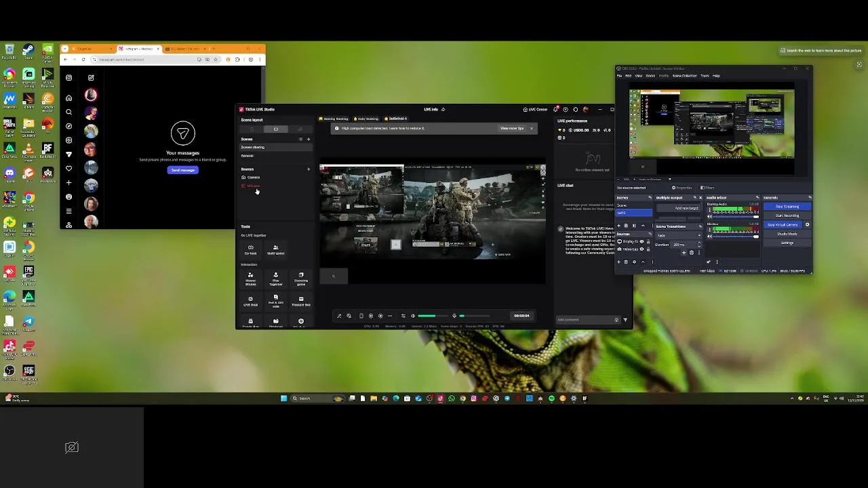Screen dimensions: 868x488
Task: Open Instagram Reels in sidebar
Action: tap(68, 140)
